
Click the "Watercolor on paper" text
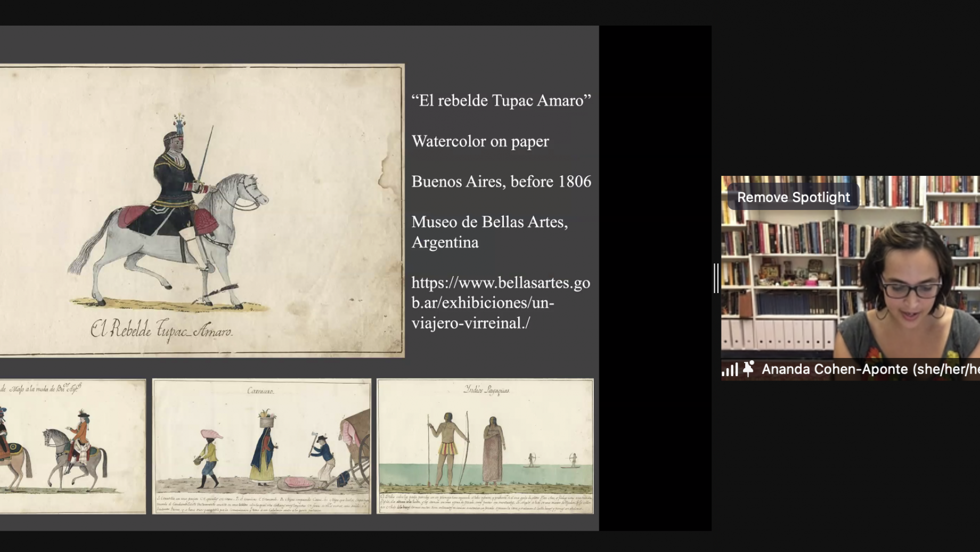click(480, 141)
